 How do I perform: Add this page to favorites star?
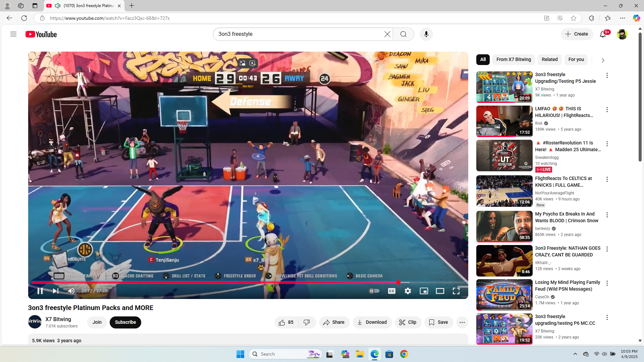pos(574,18)
